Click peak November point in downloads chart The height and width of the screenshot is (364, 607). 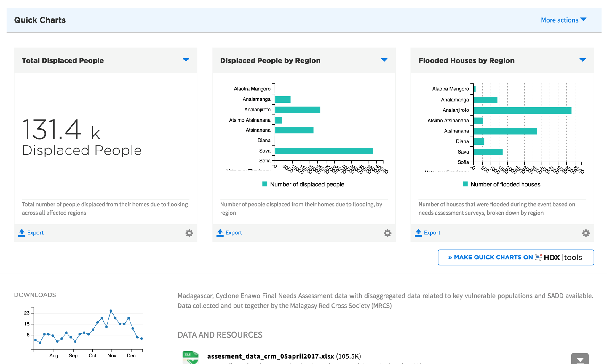point(111,311)
